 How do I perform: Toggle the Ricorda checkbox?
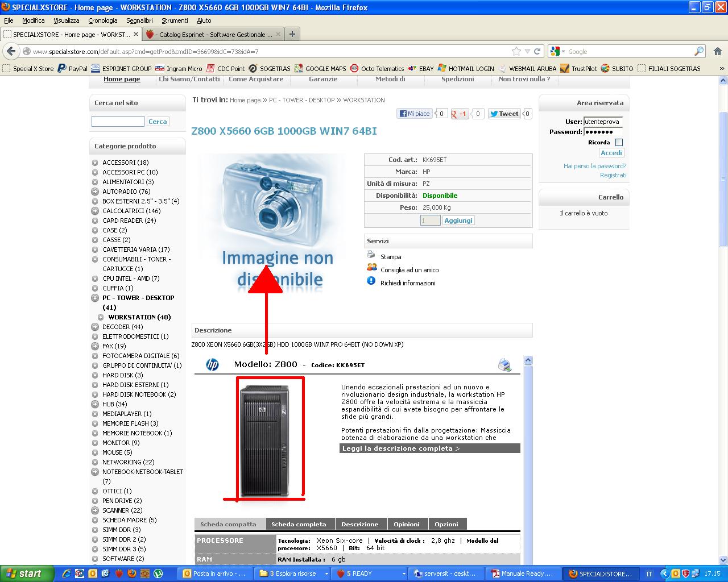click(619, 143)
